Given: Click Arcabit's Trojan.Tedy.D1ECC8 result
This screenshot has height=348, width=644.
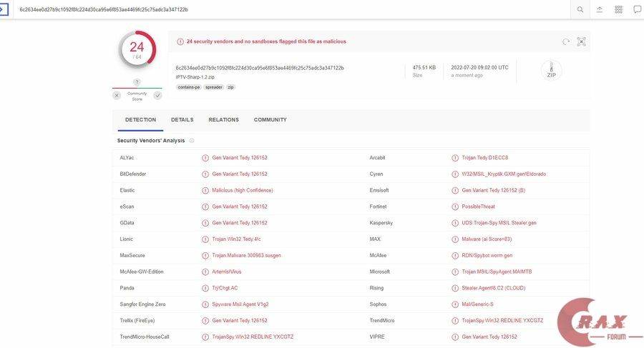Looking at the screenshot, I should [x=484, y=158].
